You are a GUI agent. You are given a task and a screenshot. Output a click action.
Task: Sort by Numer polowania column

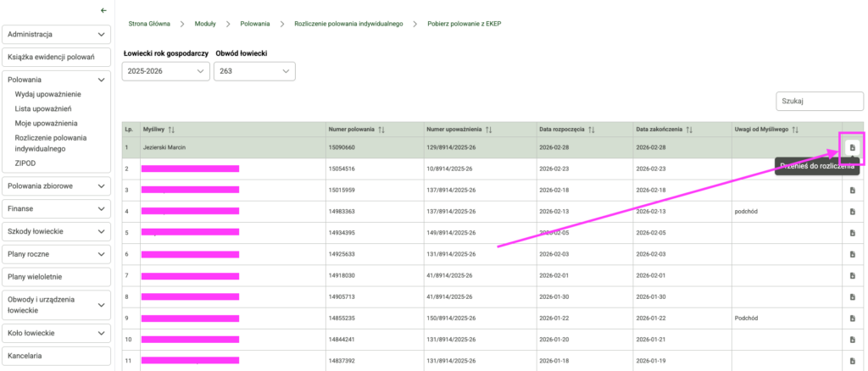point(381,130)
